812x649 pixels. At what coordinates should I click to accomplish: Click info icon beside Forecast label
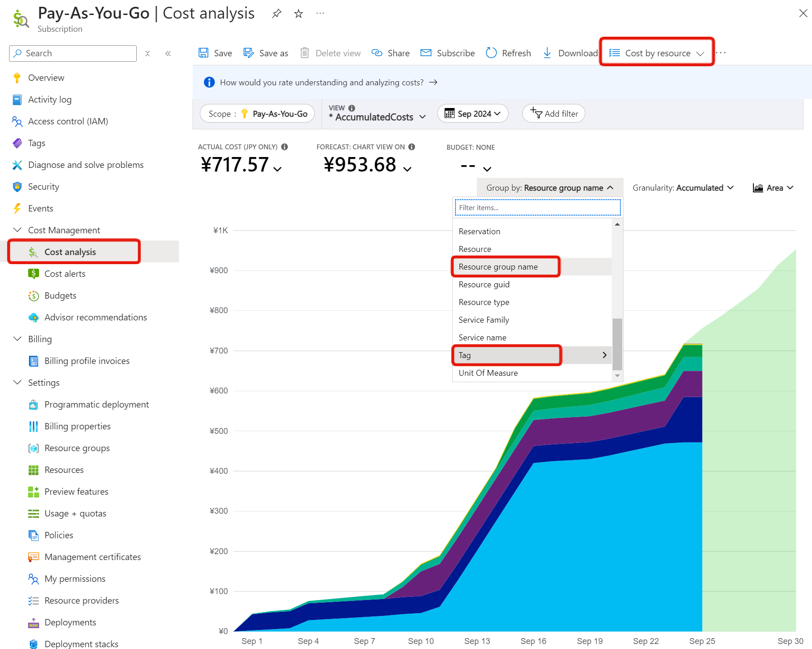point(412,147)
